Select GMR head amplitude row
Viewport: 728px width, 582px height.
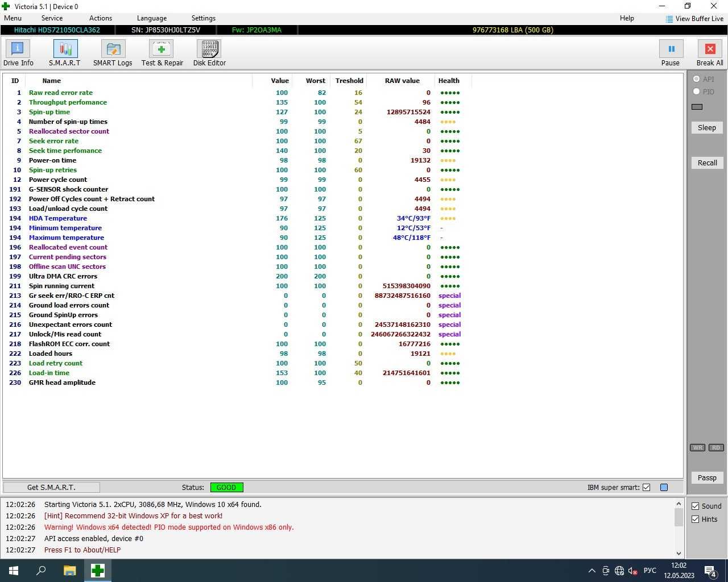237,383
